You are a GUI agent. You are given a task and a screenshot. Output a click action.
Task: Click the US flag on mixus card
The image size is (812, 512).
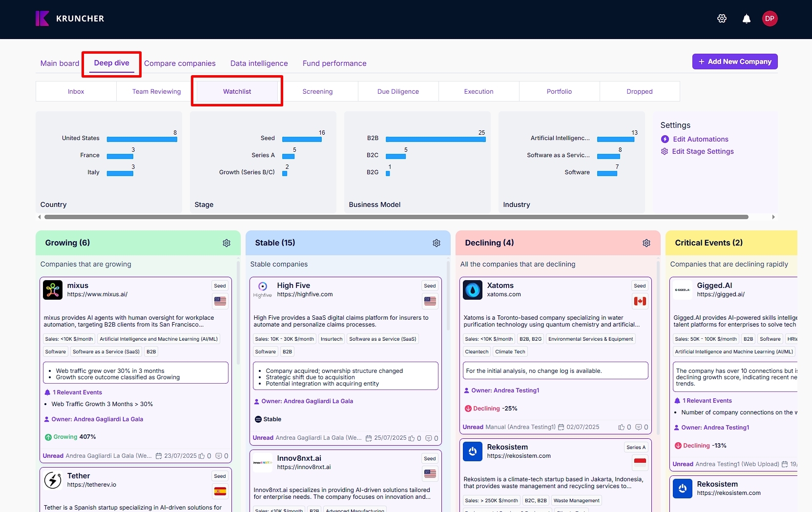click(220, 301)
